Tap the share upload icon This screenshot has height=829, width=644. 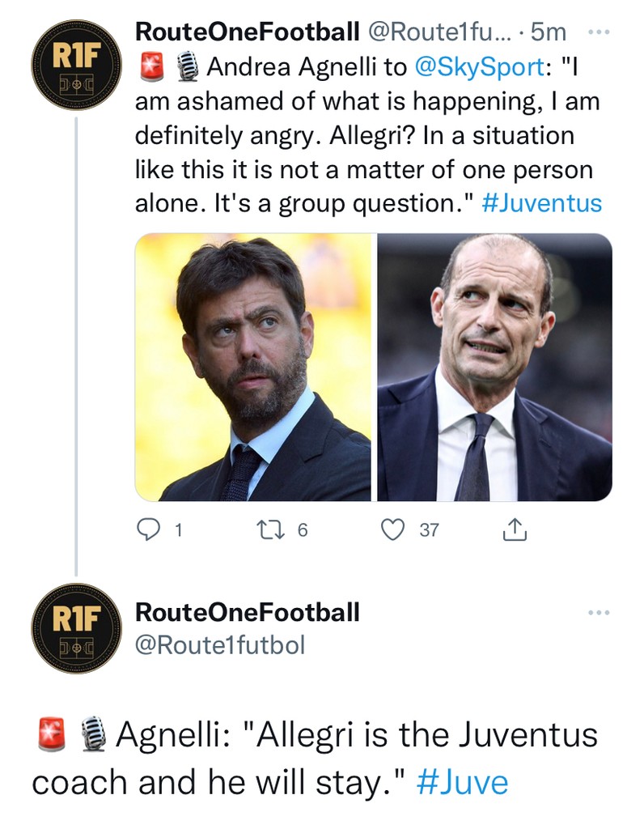pyautogui.click(x=514, y=529)
